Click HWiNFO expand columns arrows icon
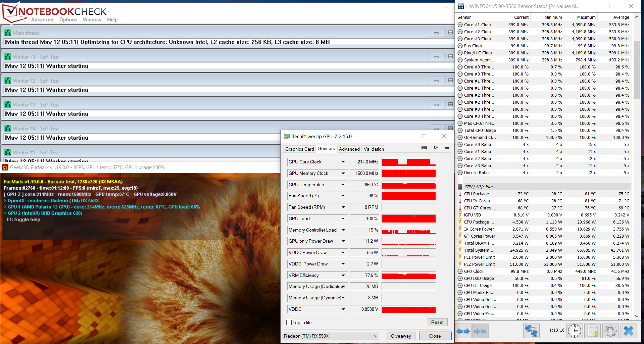Screen dimensions: 644x344 point(463,331)
